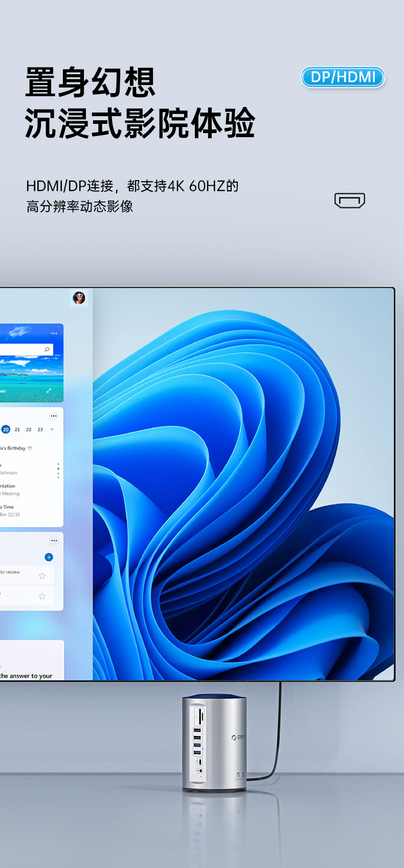Expand the photo widget with the arrows icon

click(49, 390)
